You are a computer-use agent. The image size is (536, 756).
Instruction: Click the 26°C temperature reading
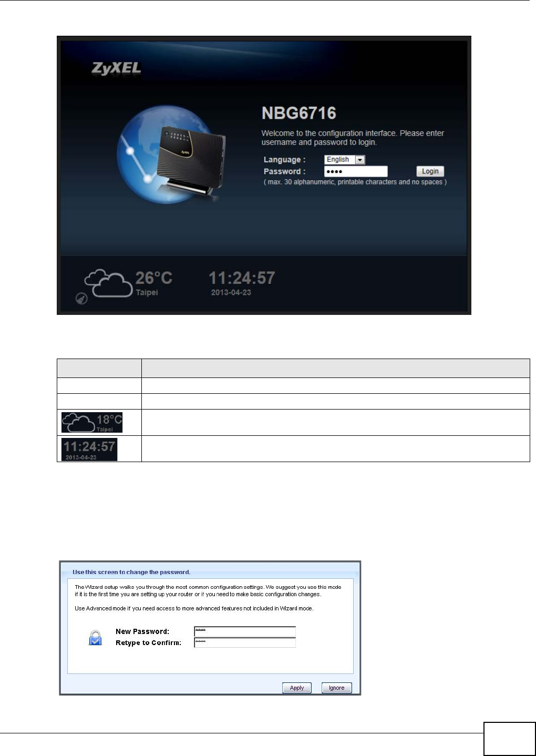tap(154, 278)
